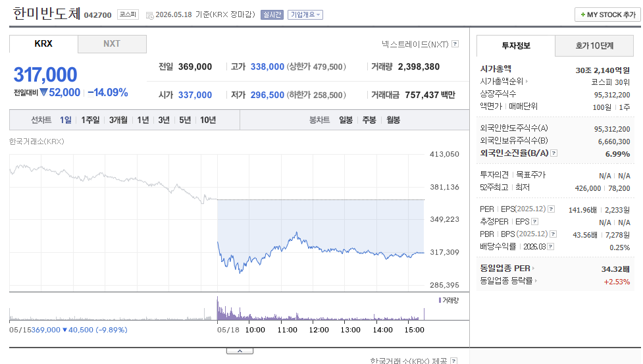Click the 코스피 30위 rank value
This screenshot has width=643, height=364.
coord(610,82)
